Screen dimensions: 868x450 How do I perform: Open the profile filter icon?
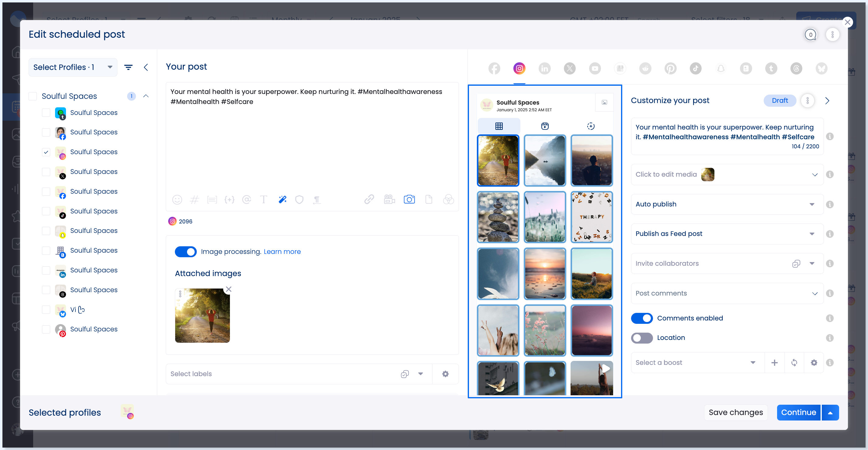(x=128, y=67)
